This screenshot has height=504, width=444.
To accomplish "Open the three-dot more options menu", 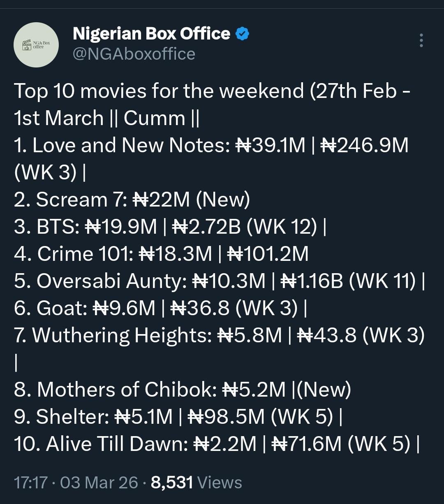I will pos(421,40).
